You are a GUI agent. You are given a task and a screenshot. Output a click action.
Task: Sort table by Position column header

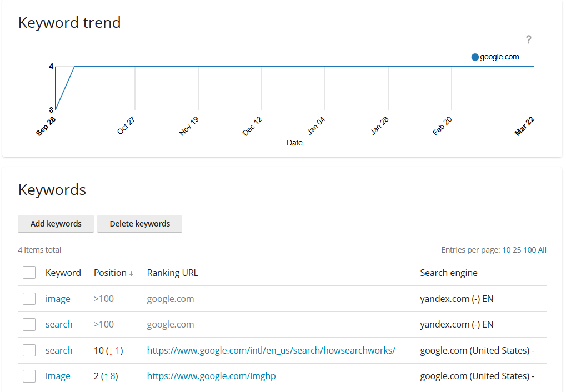coord(110,273)
